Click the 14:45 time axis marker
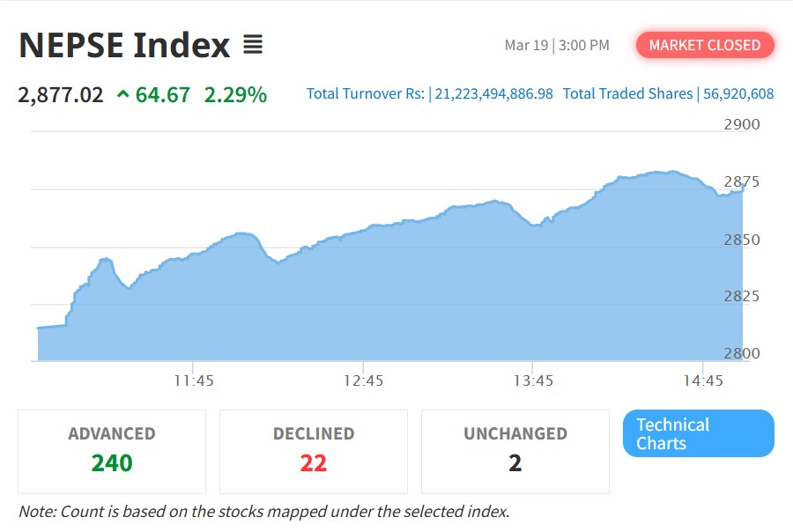This screenshot has width=793, height=532. click(702, 381)
